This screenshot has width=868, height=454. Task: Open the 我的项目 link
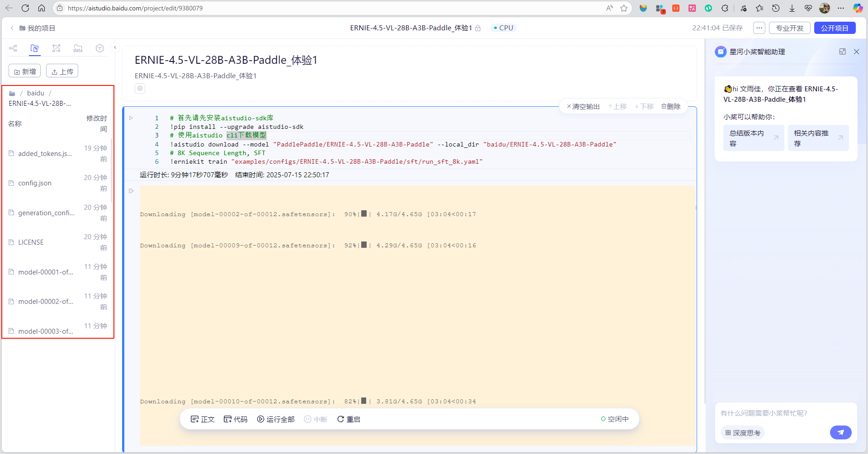pos(37,28)
